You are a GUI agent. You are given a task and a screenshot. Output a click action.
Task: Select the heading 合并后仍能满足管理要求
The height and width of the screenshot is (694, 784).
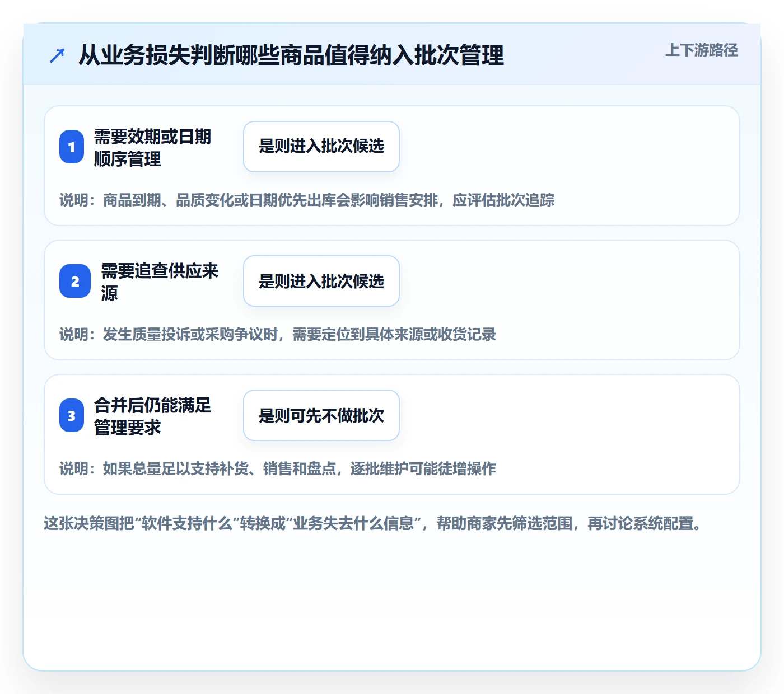(152, 416)
